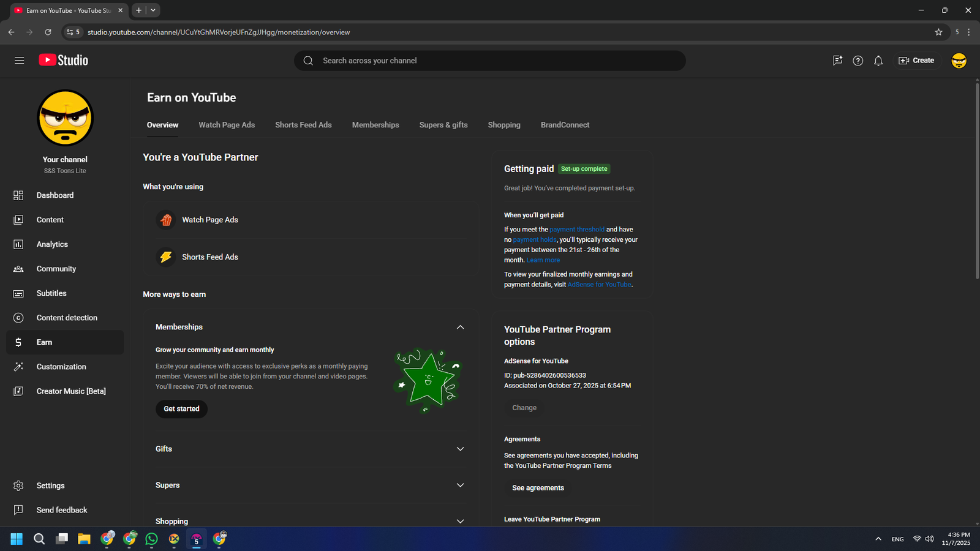The width and height of the screenshot is (980, 551).
Task: Click Get started for Memberships
Action: coord(181,409)
